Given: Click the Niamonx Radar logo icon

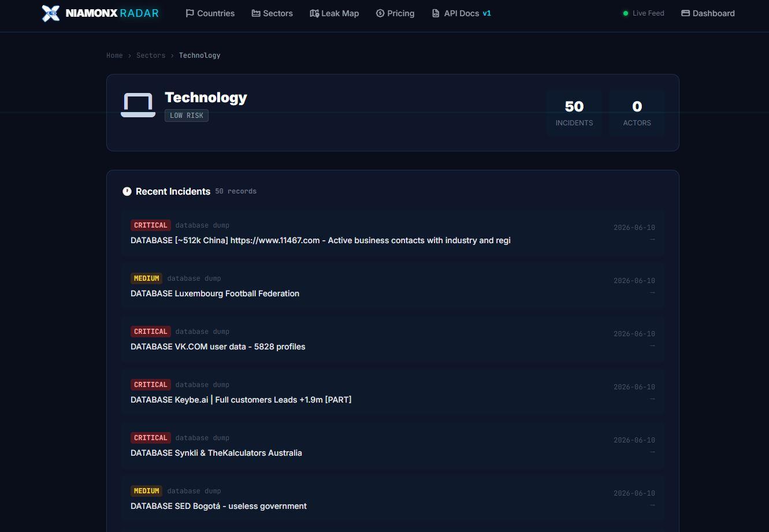Looking at the screenshot, I should click(51, 13).
